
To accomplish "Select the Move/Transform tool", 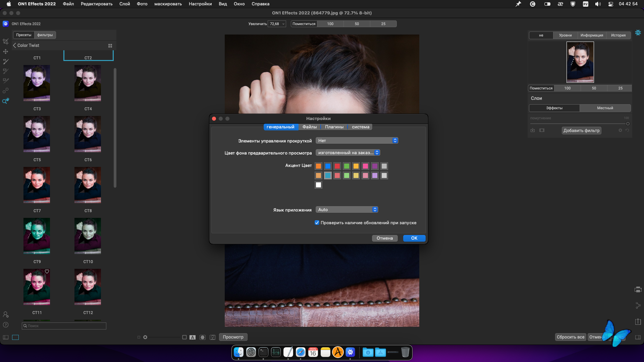I will 6,52.
